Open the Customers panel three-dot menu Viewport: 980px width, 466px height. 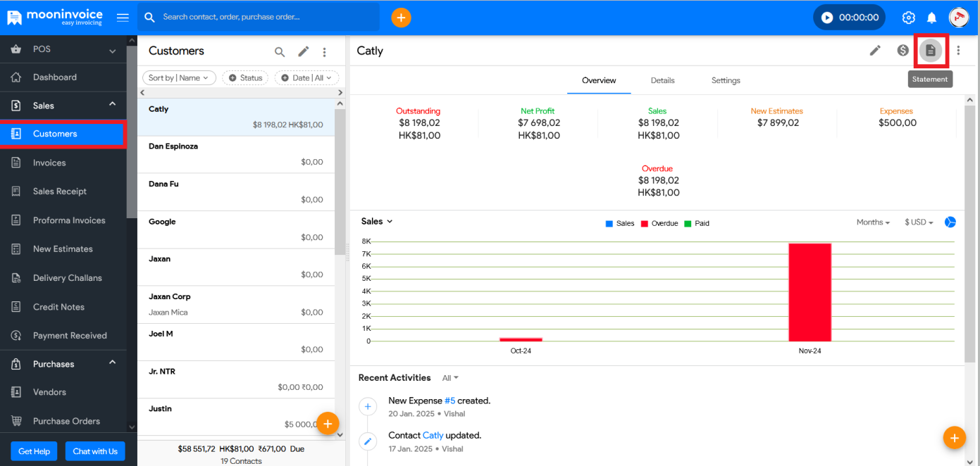pyautogui.click(x=325, y=51)
